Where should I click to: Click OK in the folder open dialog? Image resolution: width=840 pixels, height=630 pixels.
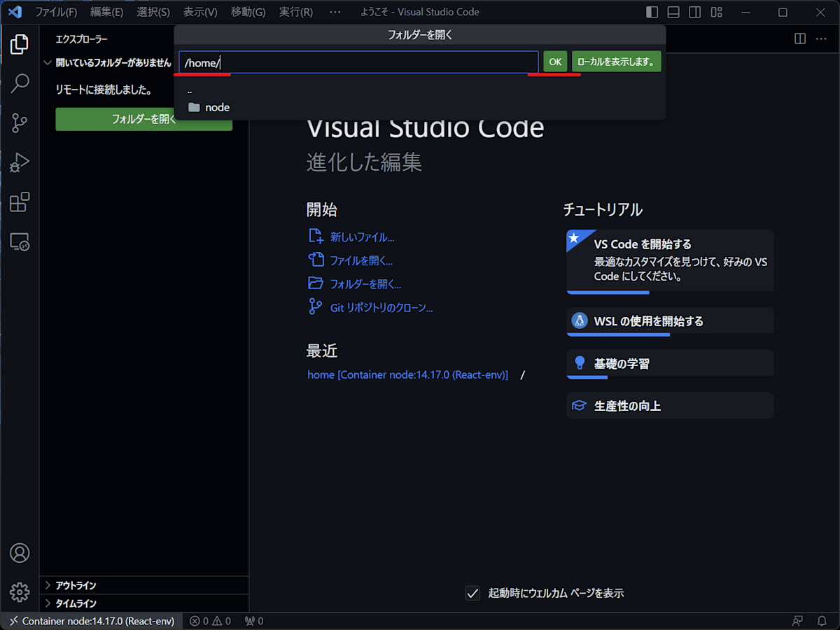tap(555, 62)
